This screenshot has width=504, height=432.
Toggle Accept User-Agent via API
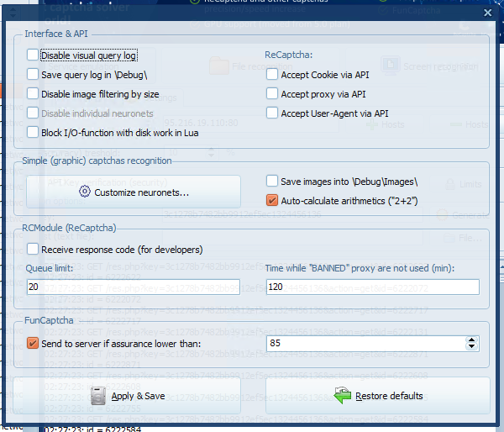tap(272, 113)
